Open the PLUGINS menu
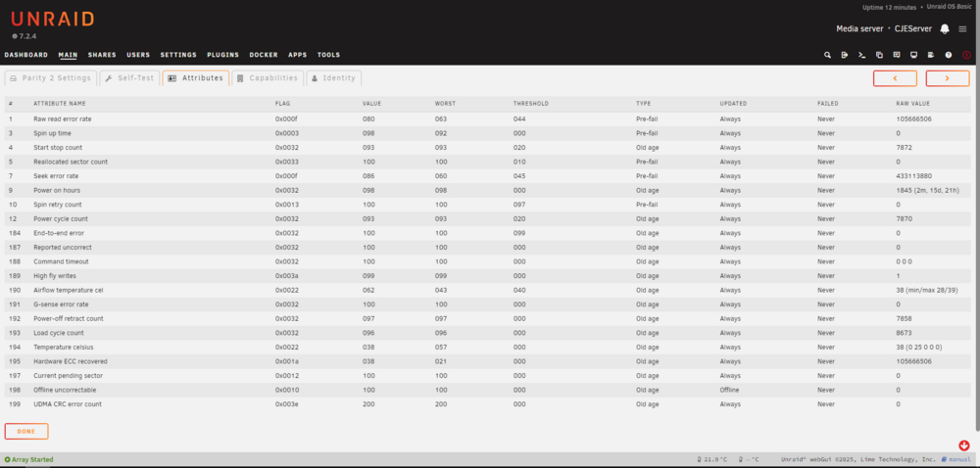 (x=223, y=55)
